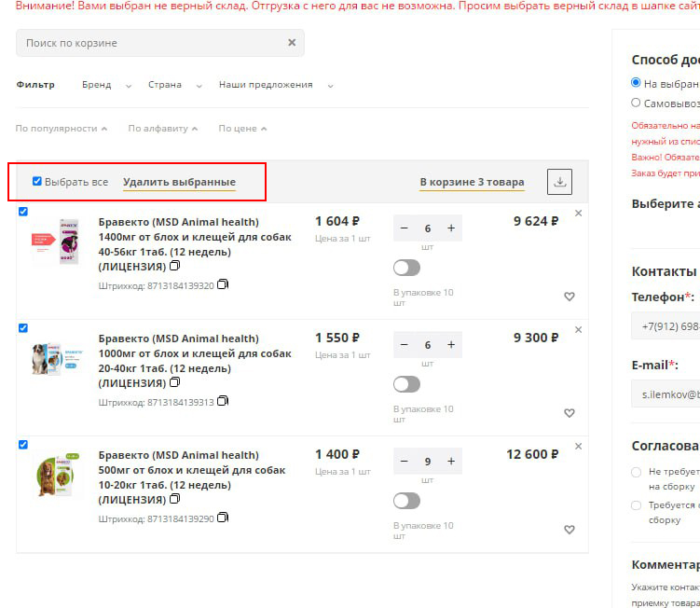Decrease the Bravecto 500мг quantity with minus
The height and width of the screenshot is (608, 700).
point(404,462)
